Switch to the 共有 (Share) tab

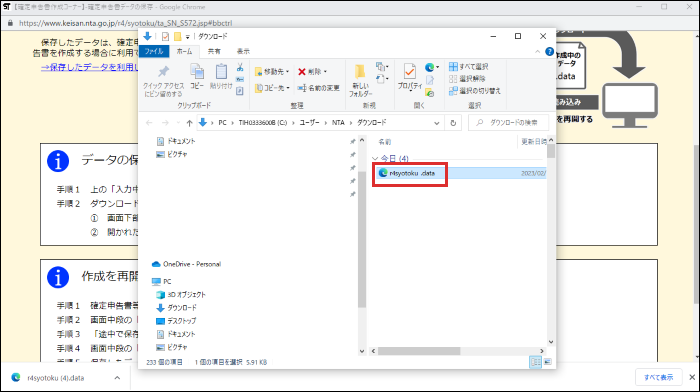pyautogui.click(x=214, y=51)
